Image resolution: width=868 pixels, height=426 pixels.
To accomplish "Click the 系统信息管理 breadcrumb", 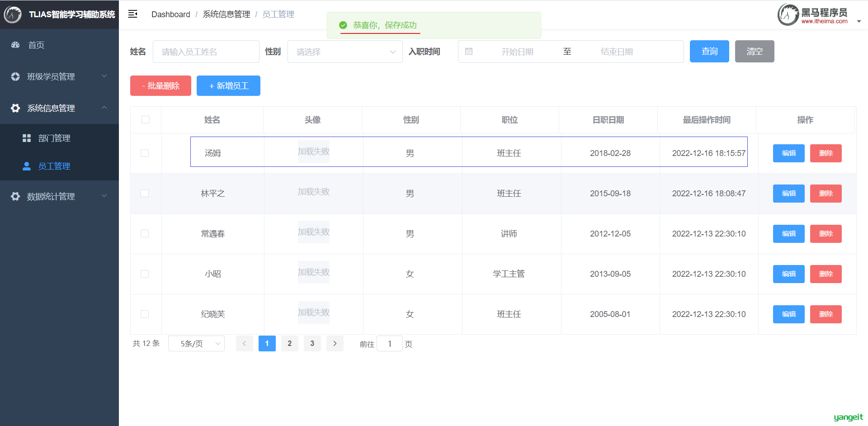I will click(226, 14).
